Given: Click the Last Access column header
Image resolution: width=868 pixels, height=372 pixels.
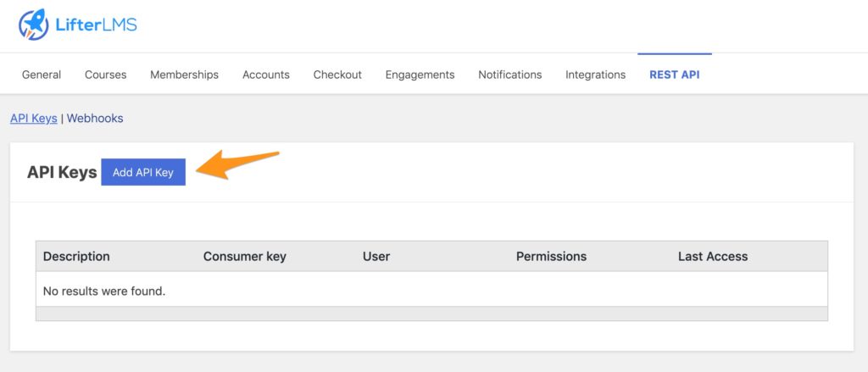Looking at the screenshot, I should point(713,256).
